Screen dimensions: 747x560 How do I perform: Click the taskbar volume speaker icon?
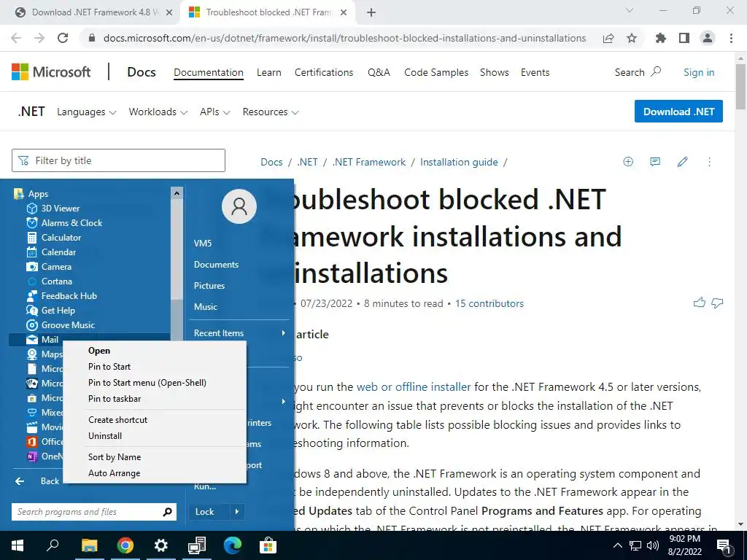[x=653, y=545]
